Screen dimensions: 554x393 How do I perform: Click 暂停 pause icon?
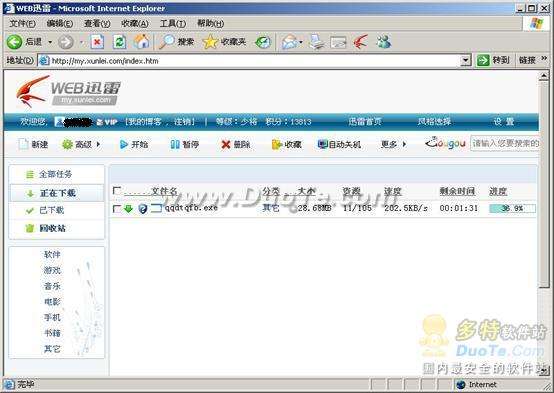[175, 144]
